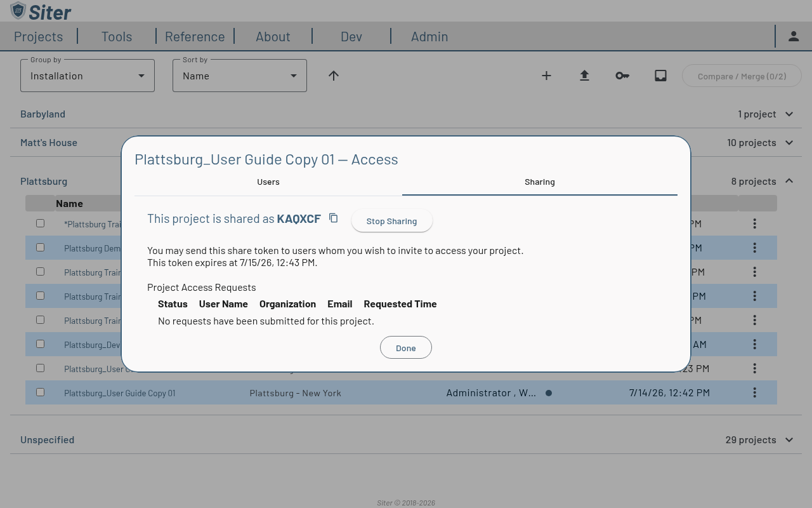Click Compare / Merge (0/2) button

click(x=742, y=76)
